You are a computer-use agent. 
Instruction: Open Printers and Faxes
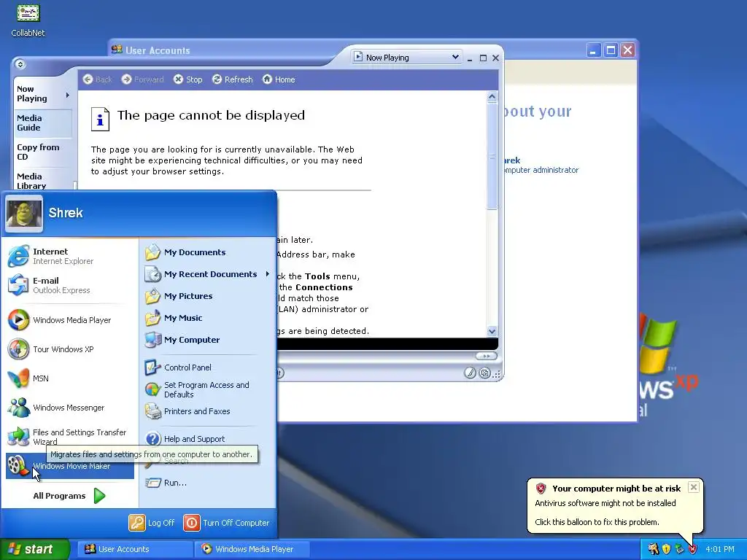(x=206, y=411)
